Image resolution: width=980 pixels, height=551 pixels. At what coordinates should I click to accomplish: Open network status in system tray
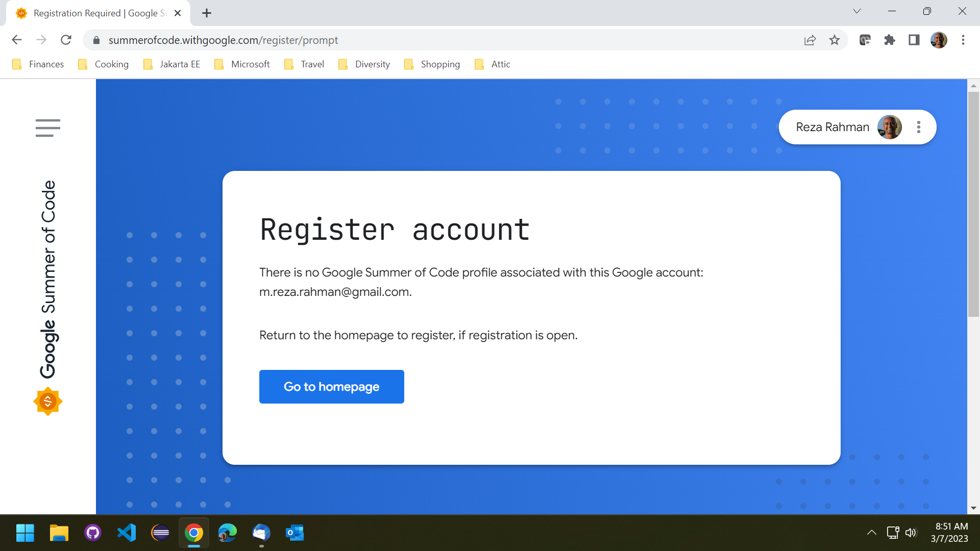click(x=893, y=533)
